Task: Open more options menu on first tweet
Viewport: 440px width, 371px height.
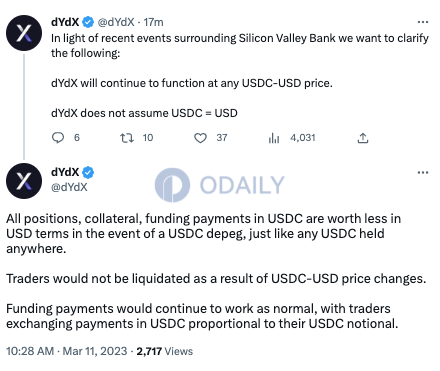Action: coord(423,22)
